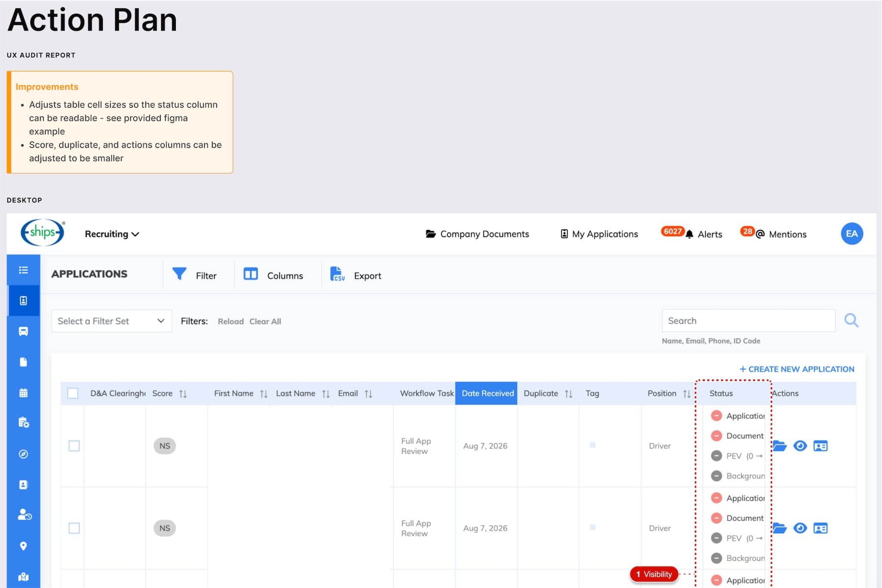Open Mentions with 28 badge
The height and width of the screenshot is (588, 882).
tap(773, 233)
